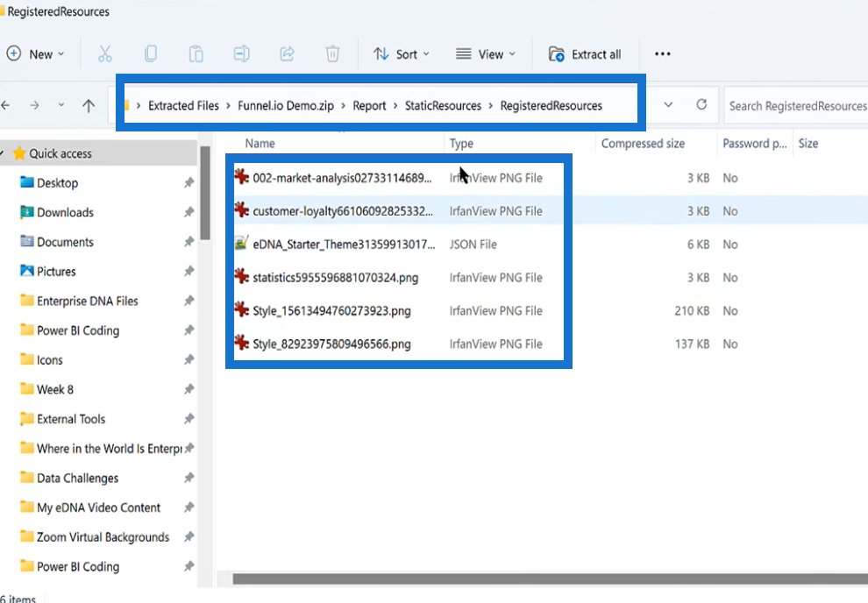Select the 002-market-analysis PNG file
Screen dimensions: 868x603
coord(342,178)
